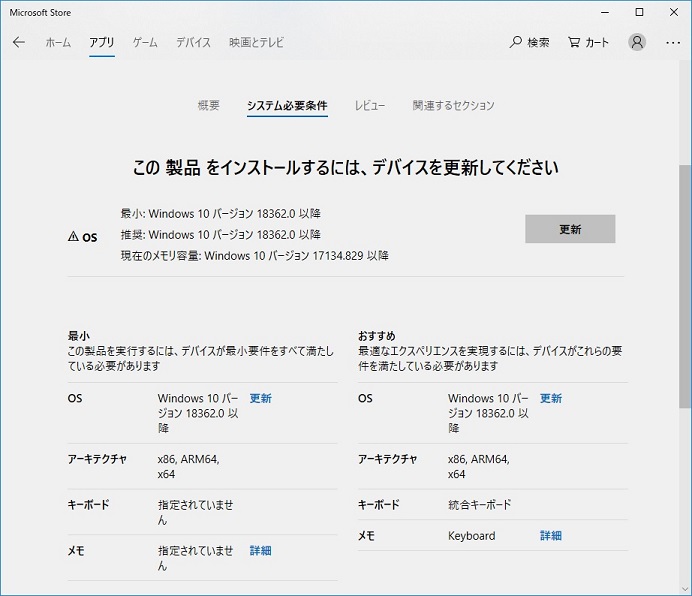Image resolution: width=692 pixels, height=596 pixels.
Task: Maximize the Microsoft Store window
Action: click(639, 12)
